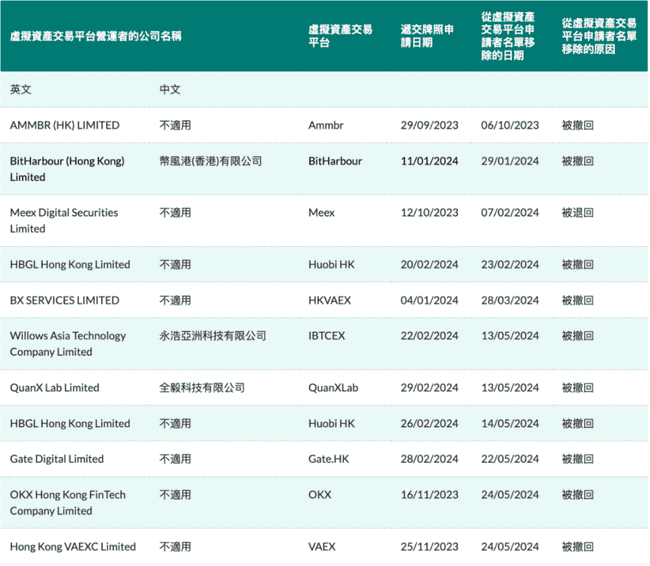Click the 遞交牌照申請日期 column header
This screenshot has width=650, height=566.
coord(427,36)
